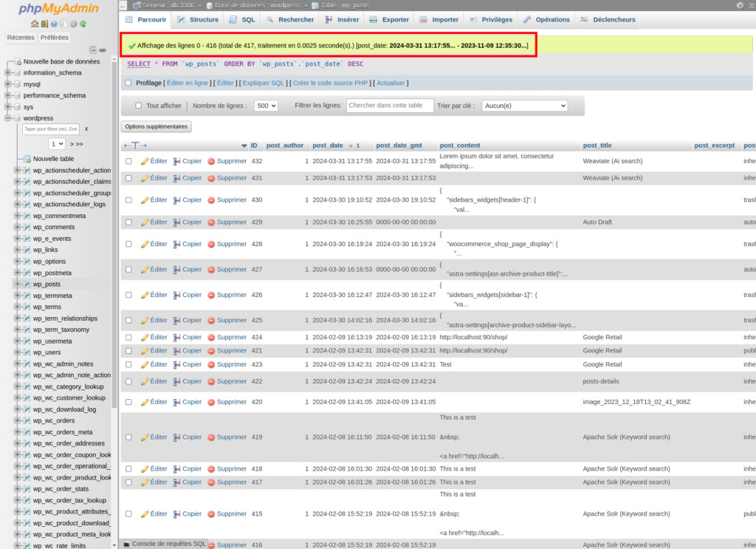Open the Nombre de lignes 500 dropdown
The height and width of the screenshot is (549, 756).
click(x=266, y=106)
